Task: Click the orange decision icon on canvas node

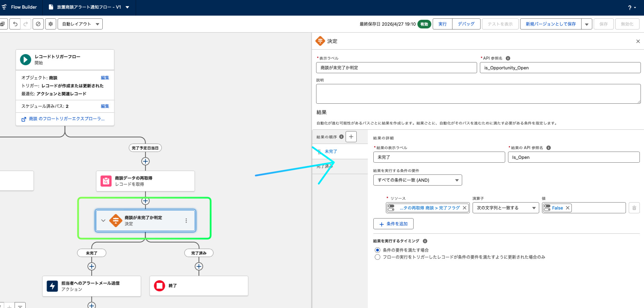Action: (116, 221)
